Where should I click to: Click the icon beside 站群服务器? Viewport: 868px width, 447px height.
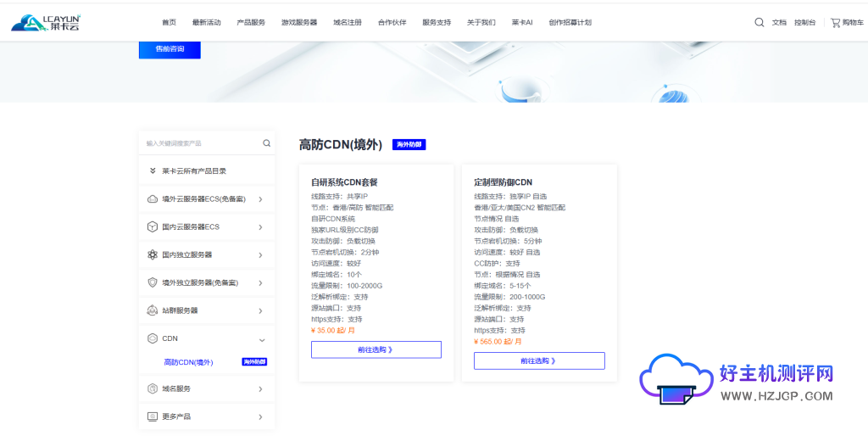(153, 310)
